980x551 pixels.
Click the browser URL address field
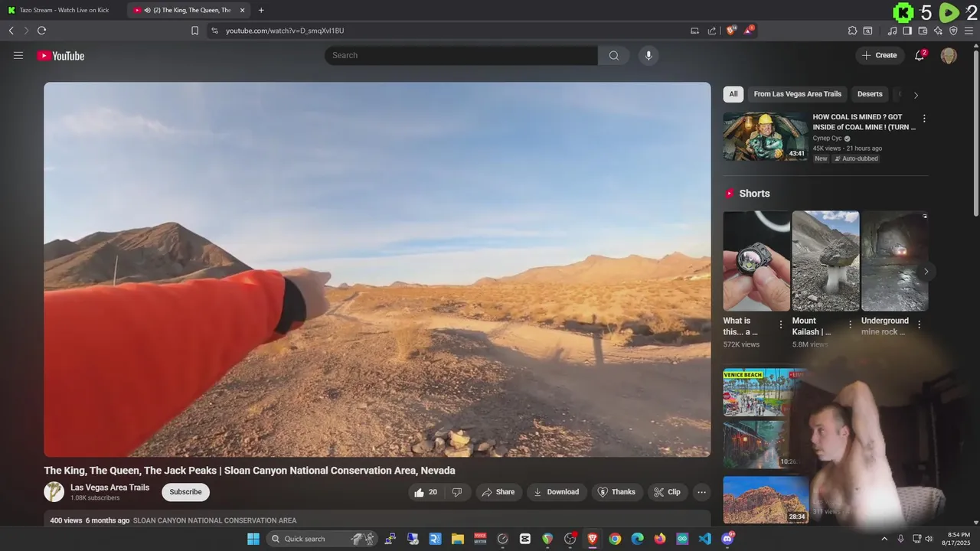click(x=452, y=31)
